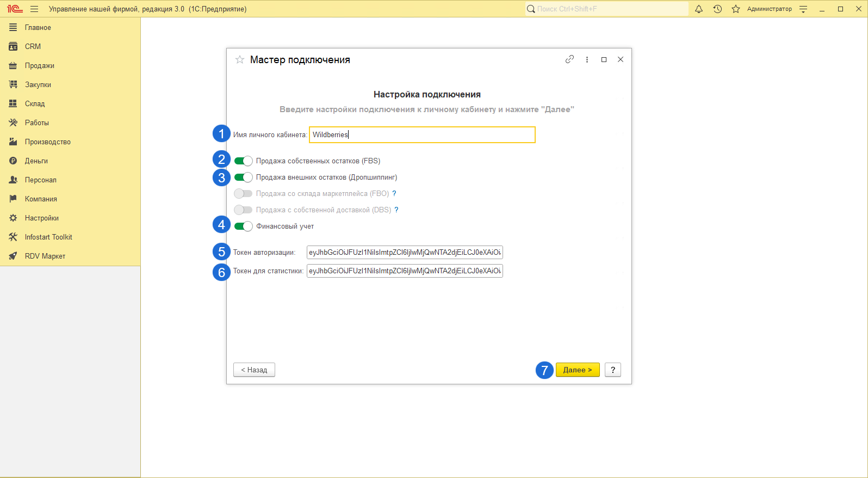Viewport: 868px width, 478px height.
Task: Click the Настройка подключения heading
Action: 427,94
